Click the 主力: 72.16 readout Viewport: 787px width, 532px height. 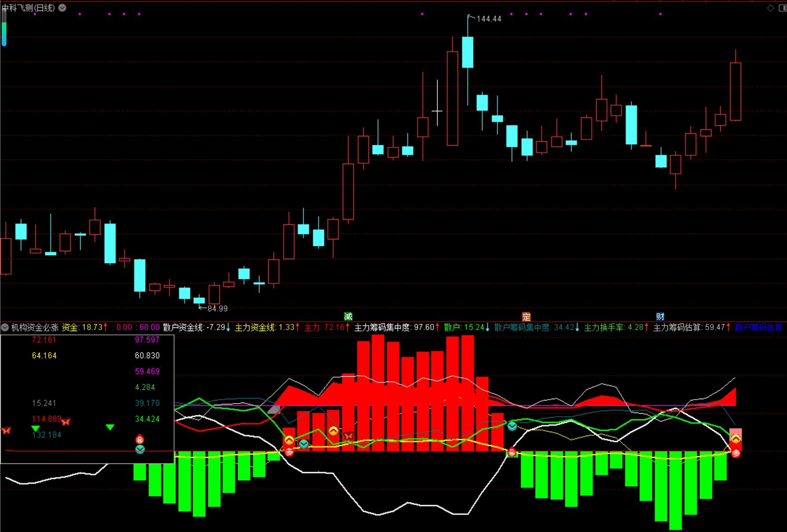(327, 327)
